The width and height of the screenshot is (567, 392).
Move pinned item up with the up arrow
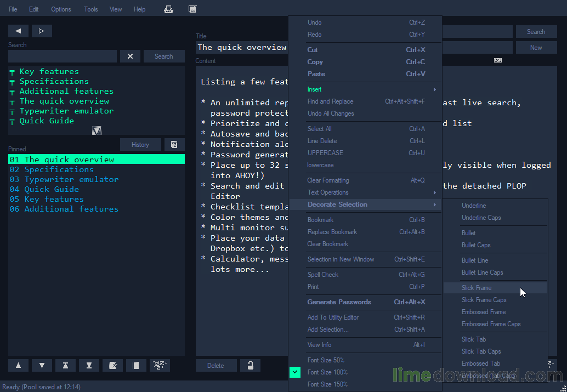pyautogui.click(x=18, y=366)
